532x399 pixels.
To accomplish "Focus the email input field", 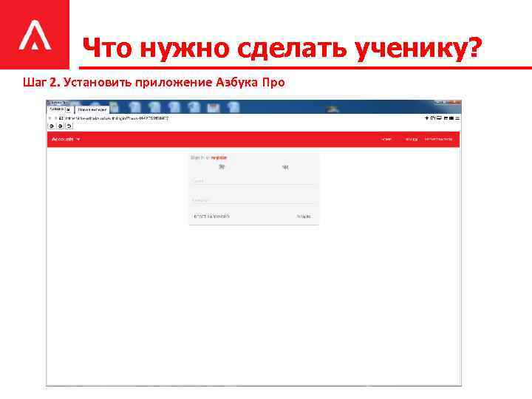I will pos(253,181).
